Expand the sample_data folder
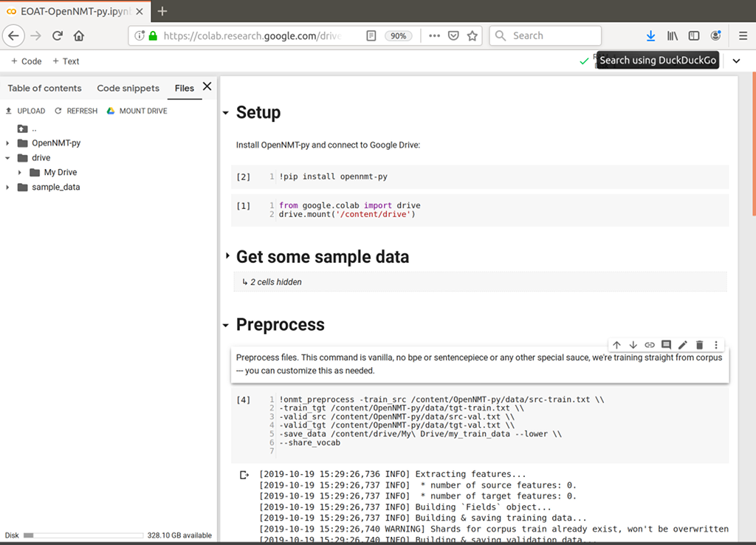756x545 pixels. pos(7,187)
